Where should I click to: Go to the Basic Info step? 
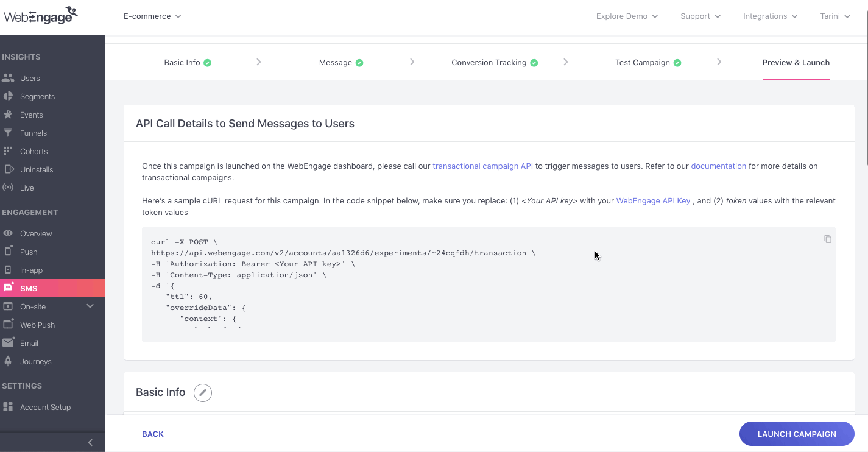coord(188,62)
